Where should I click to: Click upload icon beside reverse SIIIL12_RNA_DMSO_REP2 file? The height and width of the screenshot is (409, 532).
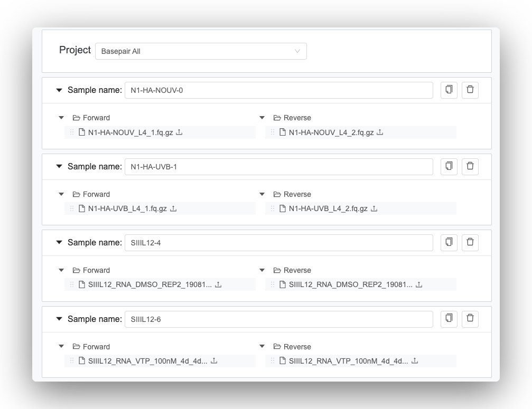[419, 284]
